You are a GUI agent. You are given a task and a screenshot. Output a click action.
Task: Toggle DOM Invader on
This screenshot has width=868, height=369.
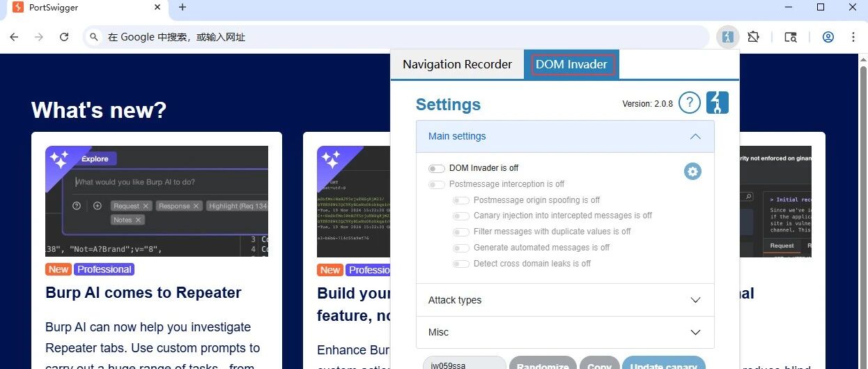437,169
